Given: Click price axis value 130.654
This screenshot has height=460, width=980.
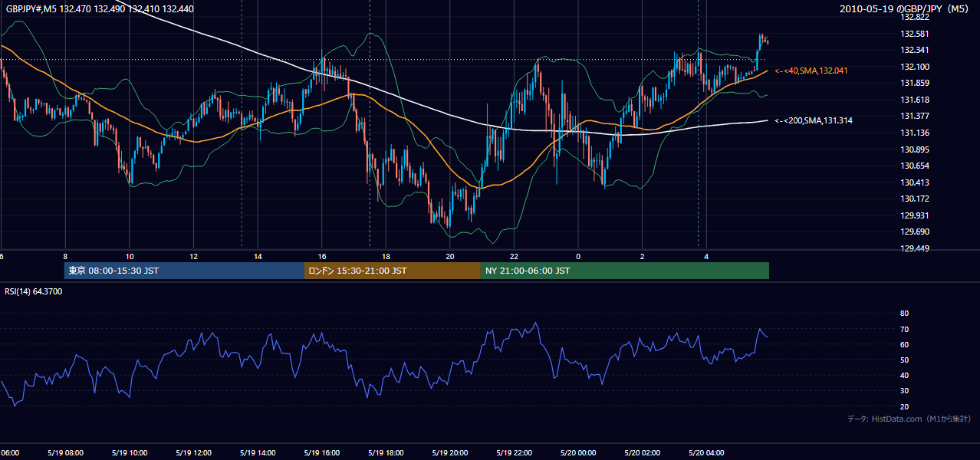Looking at the screenshot, I should (x=915, y=166).
